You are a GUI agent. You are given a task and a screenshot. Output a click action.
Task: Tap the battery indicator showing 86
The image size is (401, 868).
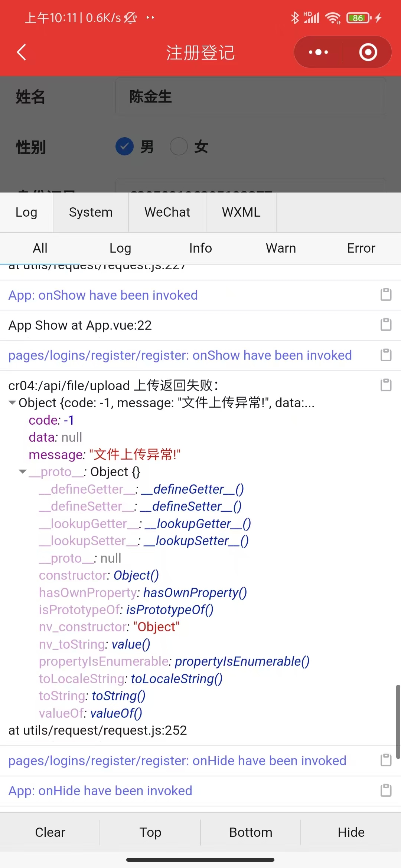click(359, 17)
